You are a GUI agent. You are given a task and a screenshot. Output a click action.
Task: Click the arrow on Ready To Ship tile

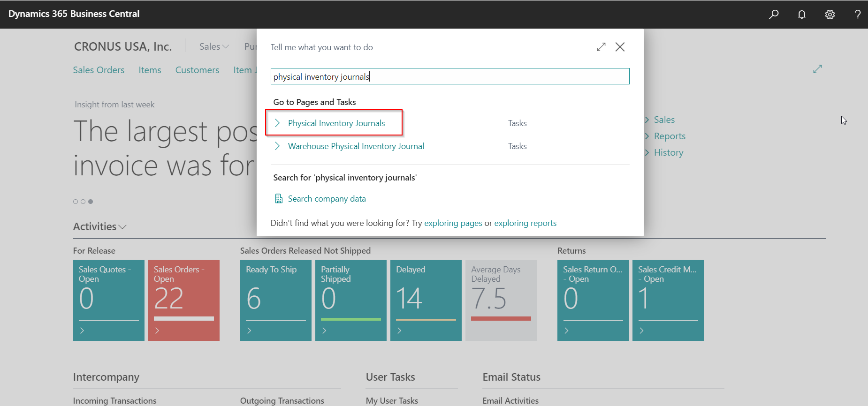point(249,331)
